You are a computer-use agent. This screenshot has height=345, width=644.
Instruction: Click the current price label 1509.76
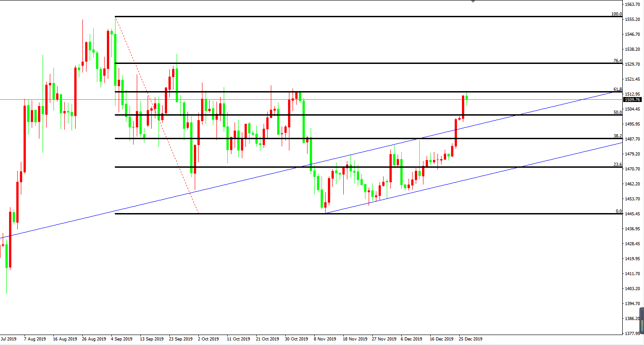[x=632, y=100]
